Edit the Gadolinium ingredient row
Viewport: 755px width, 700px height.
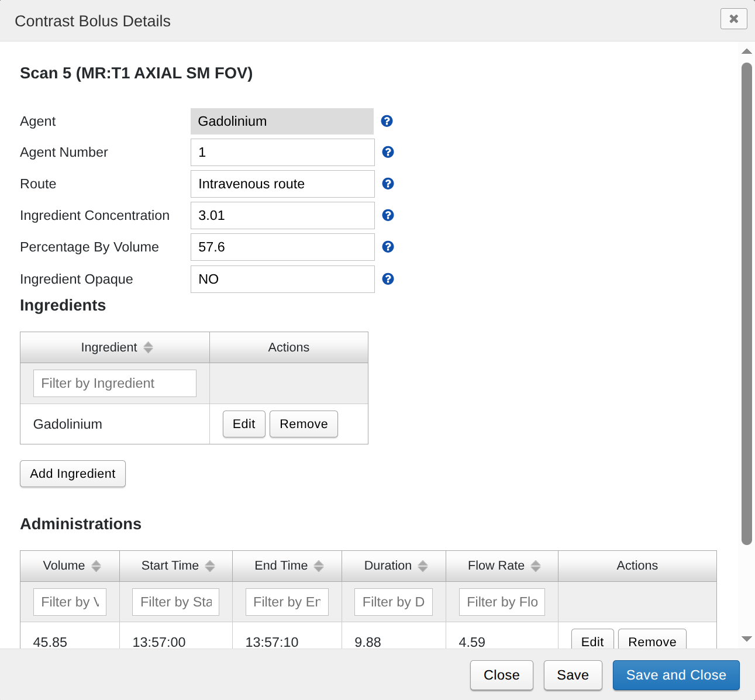tap(244, 424)
